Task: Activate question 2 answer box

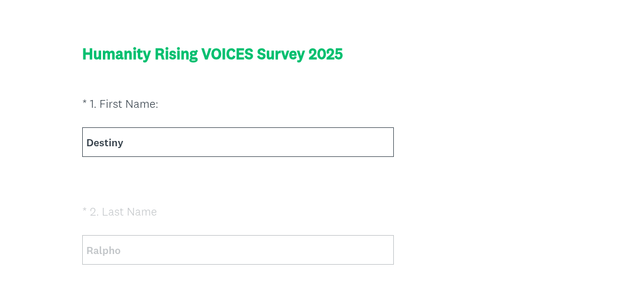Action: [x=238, y=250]
